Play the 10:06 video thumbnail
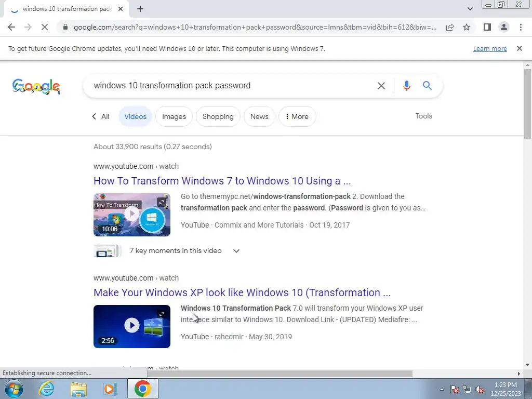 click(131, 215)
